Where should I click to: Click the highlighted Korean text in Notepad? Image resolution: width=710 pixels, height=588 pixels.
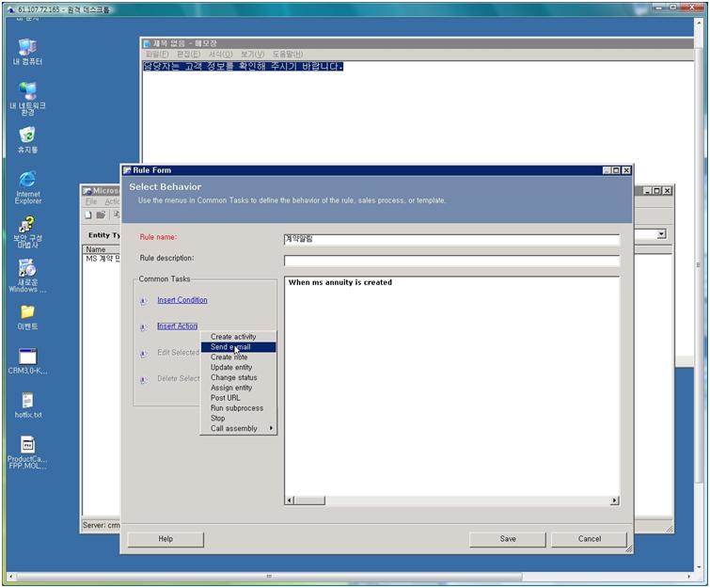244,67
